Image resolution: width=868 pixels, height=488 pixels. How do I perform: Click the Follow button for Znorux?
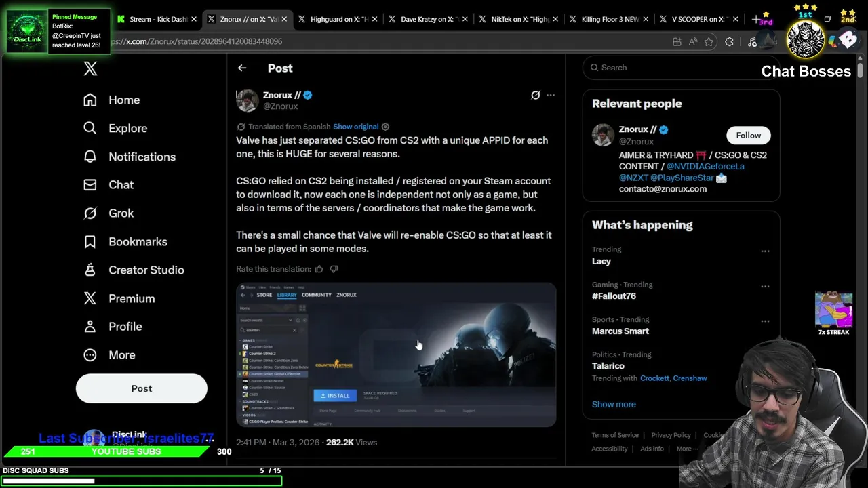coord(749,135)
